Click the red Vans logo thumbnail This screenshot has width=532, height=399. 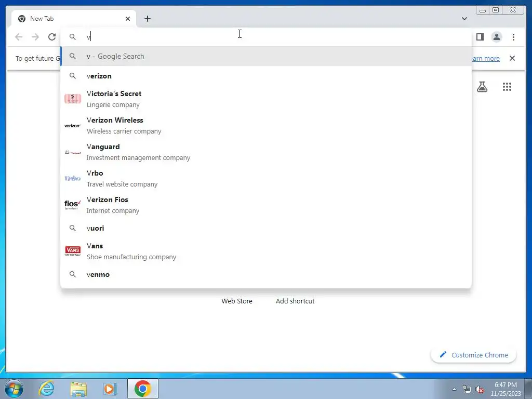tap(73, 251)
